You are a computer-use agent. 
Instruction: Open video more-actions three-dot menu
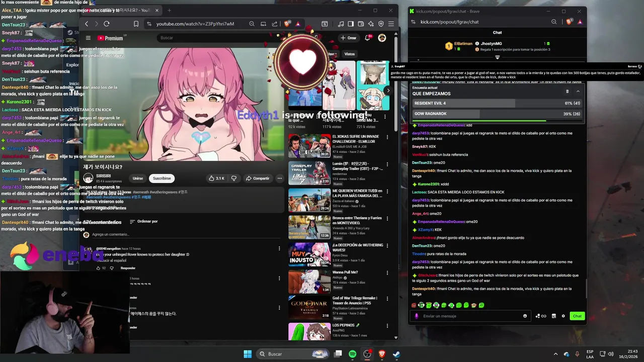(280, 178)
